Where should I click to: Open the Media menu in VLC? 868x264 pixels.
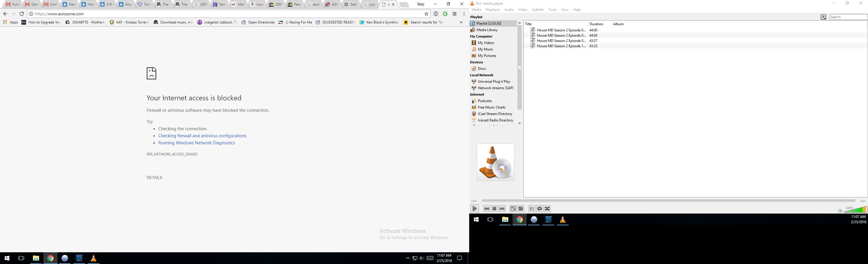pos(476,10)
